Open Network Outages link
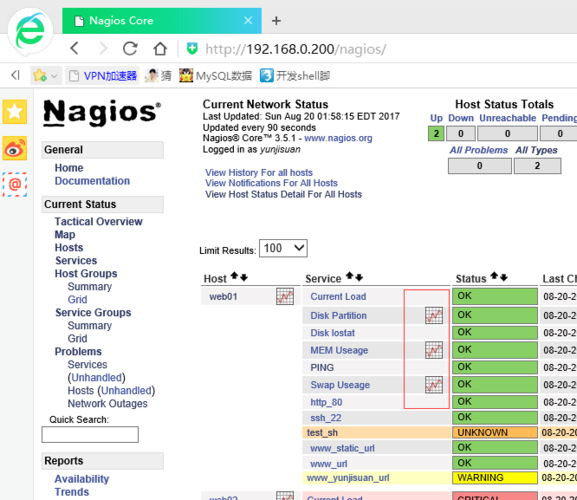 (x=107, y=404)
